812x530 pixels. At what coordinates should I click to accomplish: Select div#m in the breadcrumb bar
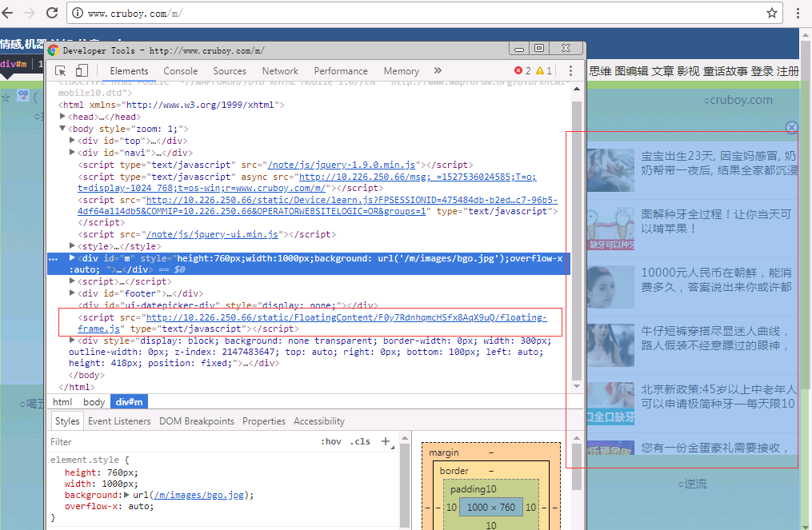pos(129,401)
